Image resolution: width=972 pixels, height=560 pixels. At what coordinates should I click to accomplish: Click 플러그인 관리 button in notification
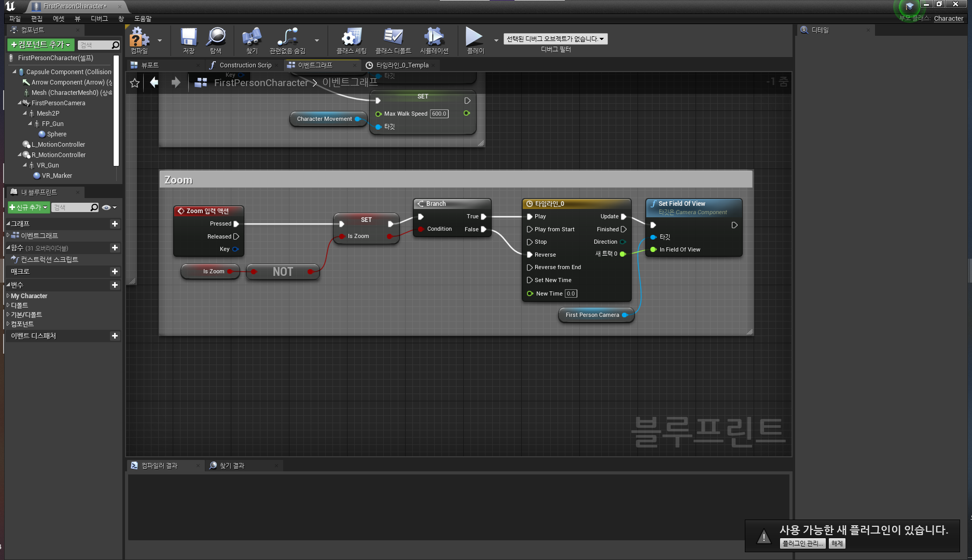[802, 543]
